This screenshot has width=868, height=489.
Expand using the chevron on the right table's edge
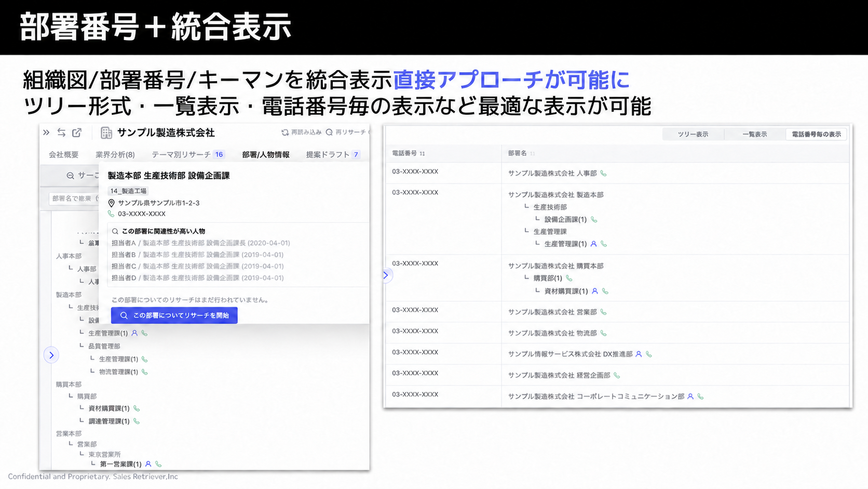coord(386,275)
